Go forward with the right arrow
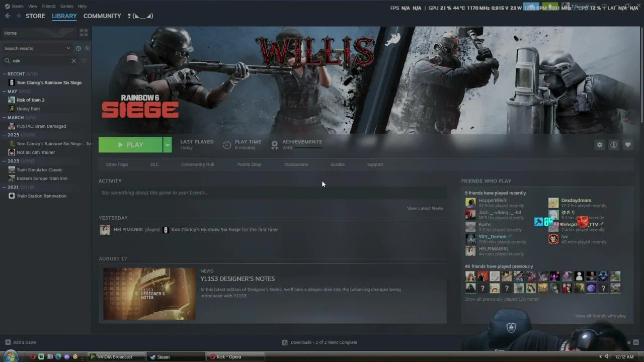The width and height of the screenshot is (644, 362). click(x=19, y=16)
